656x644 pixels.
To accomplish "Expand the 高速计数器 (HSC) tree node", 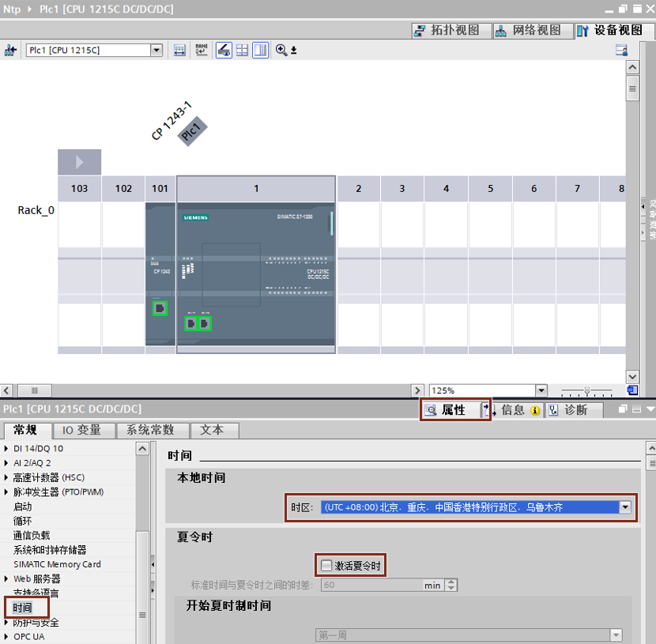I will coord(7,477).
